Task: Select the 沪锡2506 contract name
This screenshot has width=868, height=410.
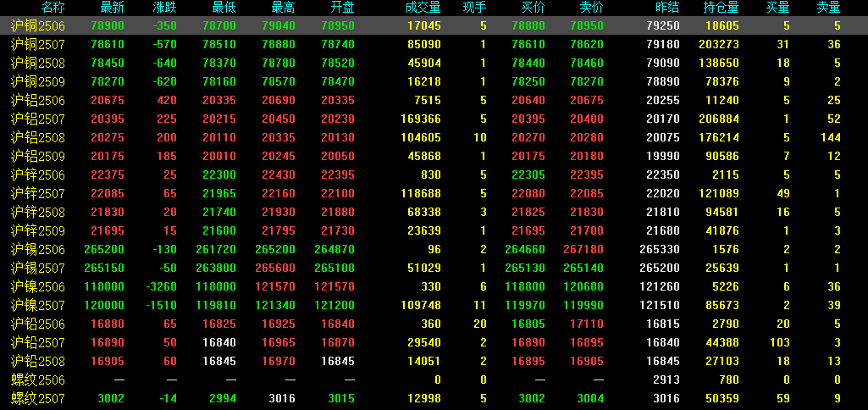Action: pyautogui.click(x=37, y=249)
